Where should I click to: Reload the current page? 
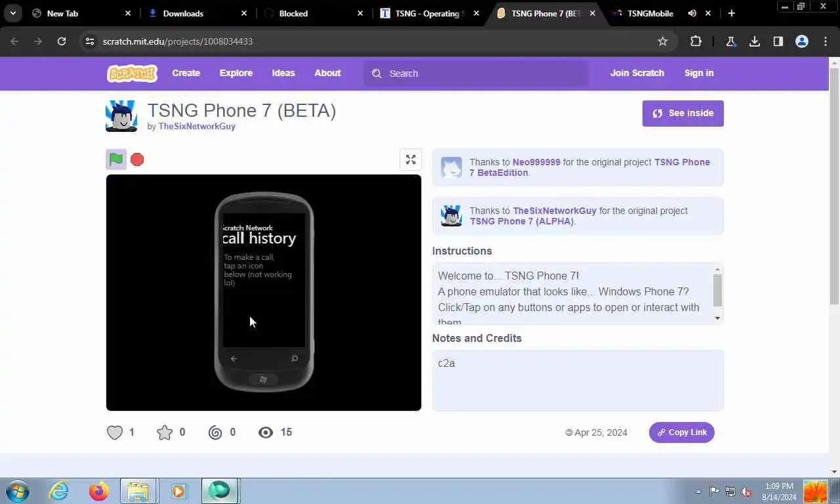pyautogui.click(x=62, y=41)
